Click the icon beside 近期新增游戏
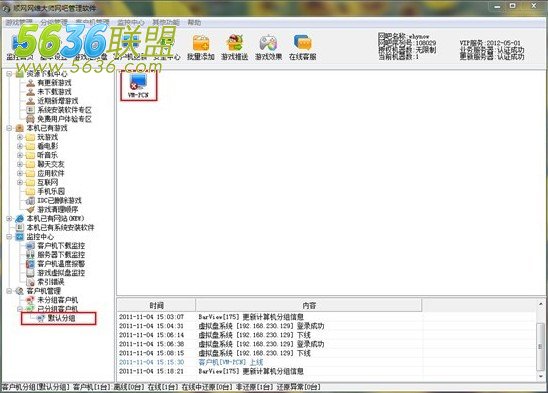Screen dimensions: 548x393 pos(31,101)
